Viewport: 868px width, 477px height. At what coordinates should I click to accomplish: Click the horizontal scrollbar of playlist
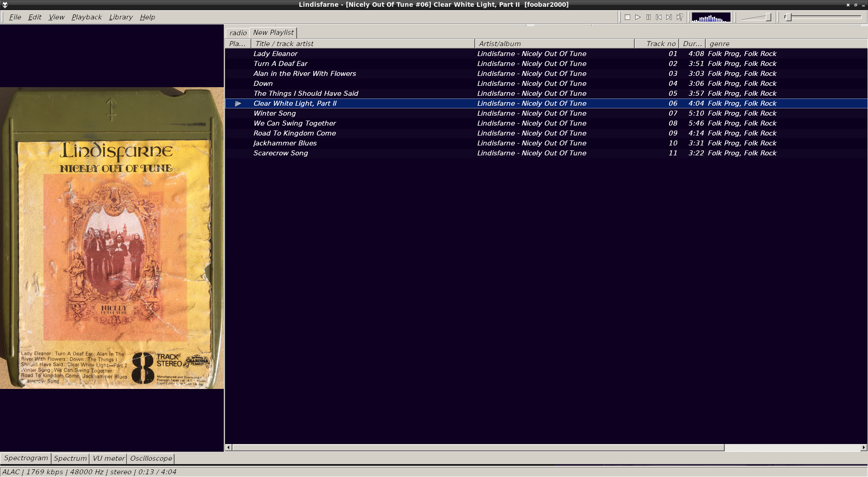click(x=478, y=448)
